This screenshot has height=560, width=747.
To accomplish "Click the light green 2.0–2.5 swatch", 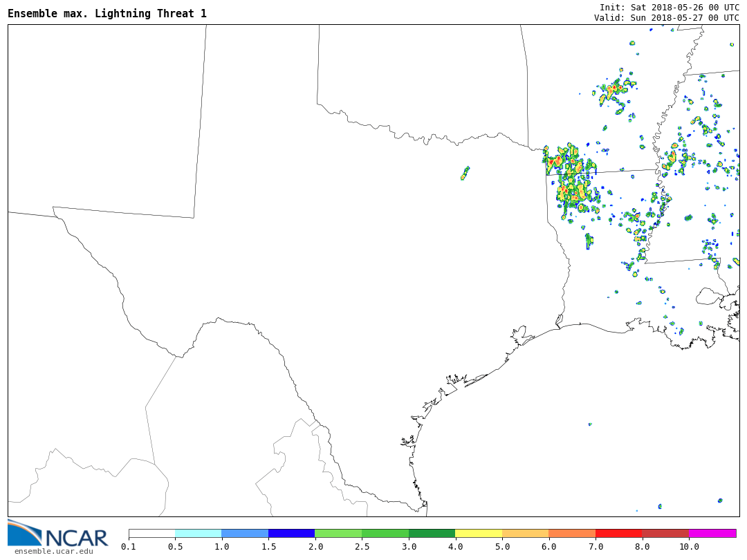I will tap(338, 534).
